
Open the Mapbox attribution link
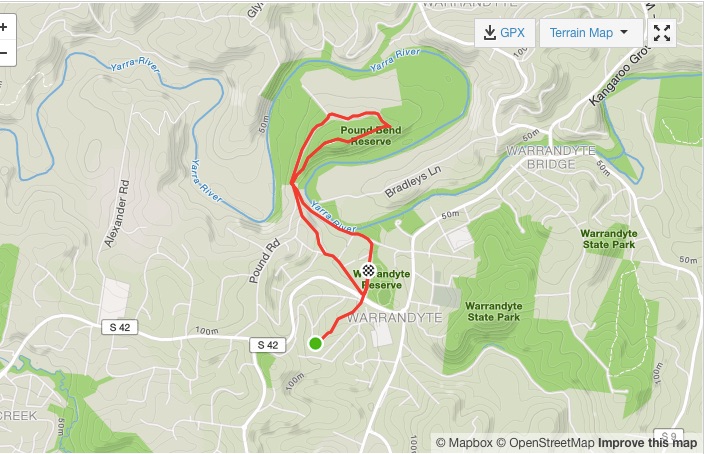tap(464, 443)
